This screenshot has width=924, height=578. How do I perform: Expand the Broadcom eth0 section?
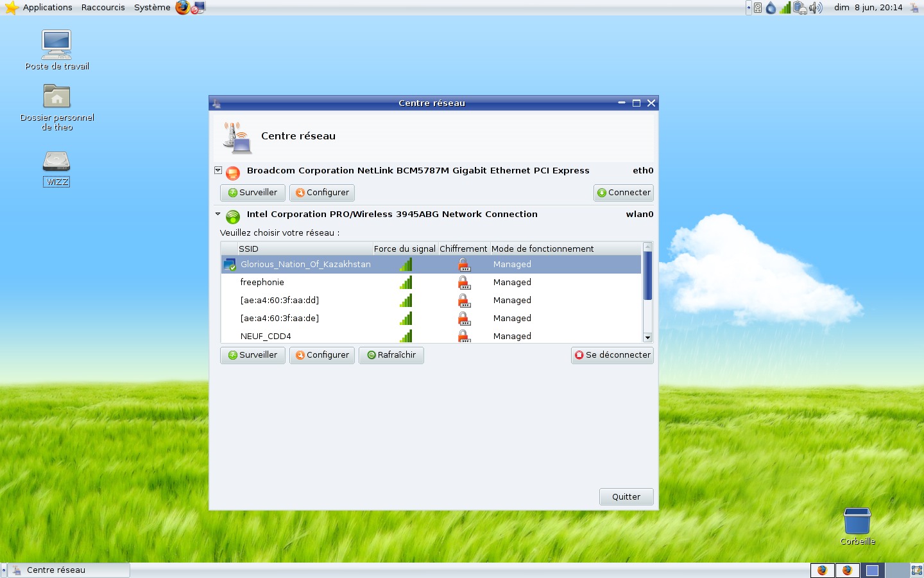pyautogui.click(x=218, y=170)
